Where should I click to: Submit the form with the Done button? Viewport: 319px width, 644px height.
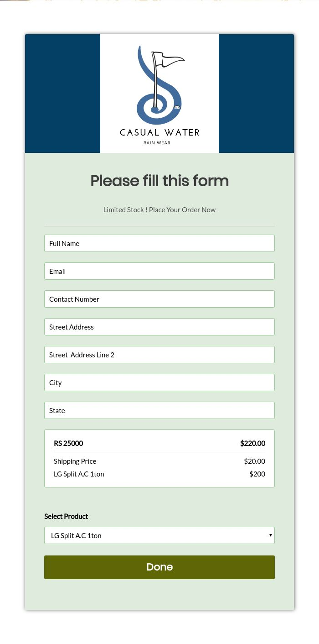(159, 567)
